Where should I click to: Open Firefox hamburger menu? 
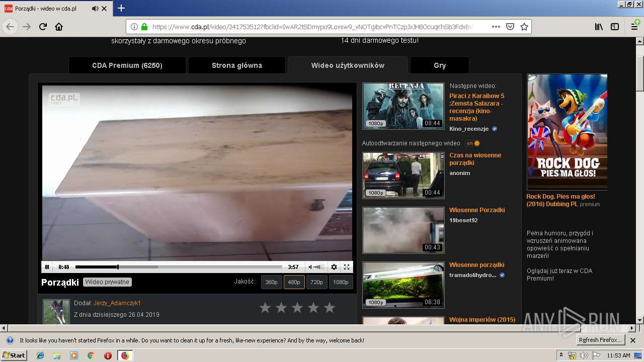[634, 27]
